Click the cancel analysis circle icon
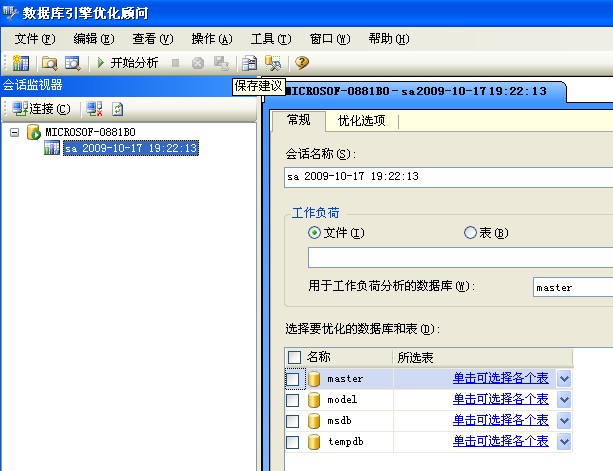 pos(198,63)
